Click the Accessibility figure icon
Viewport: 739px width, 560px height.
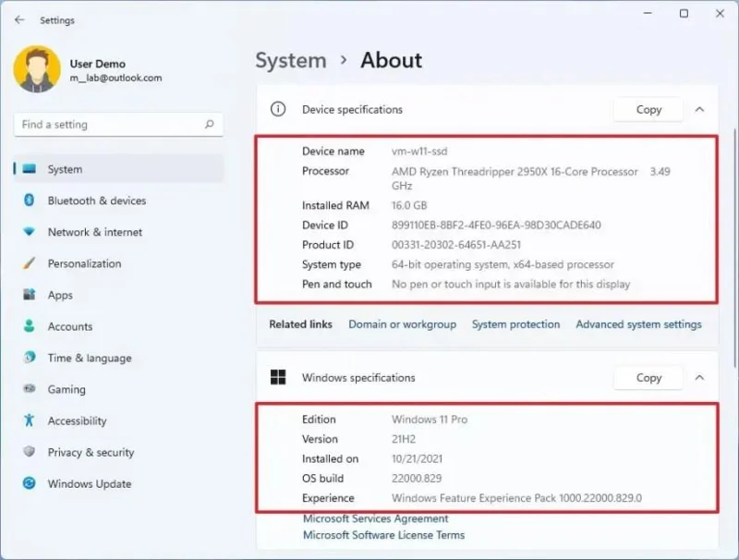[x=30, y=420]
